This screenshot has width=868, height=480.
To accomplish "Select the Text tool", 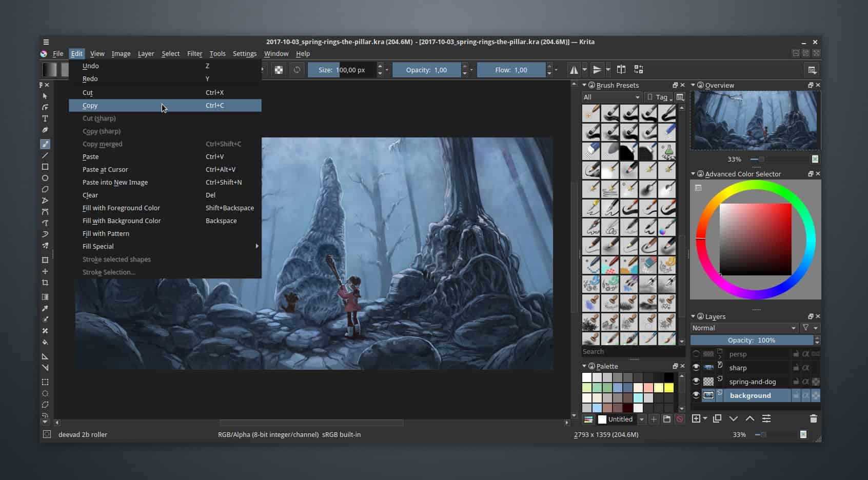I will click(x=45, y=118).
